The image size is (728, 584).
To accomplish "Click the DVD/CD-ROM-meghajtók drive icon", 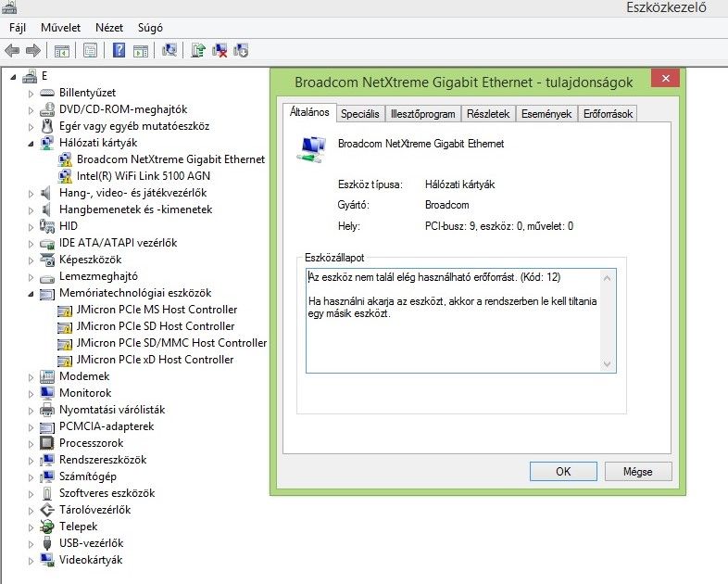I will pos(47,109).
